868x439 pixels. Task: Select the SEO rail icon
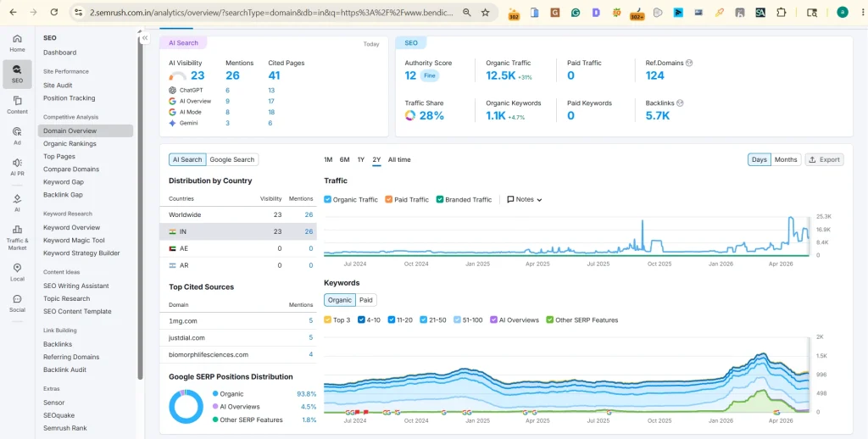coord(17,75)
